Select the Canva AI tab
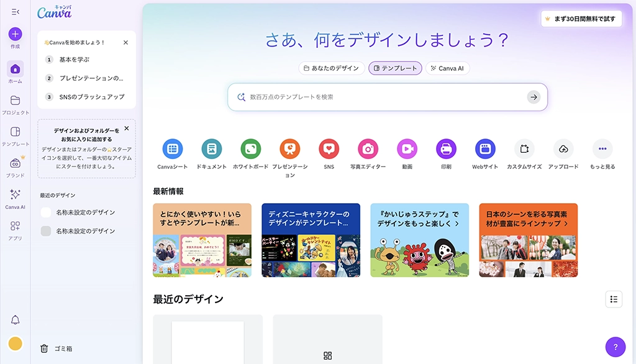Viewport: 636px width, 364px height. (x=447, y=68)
